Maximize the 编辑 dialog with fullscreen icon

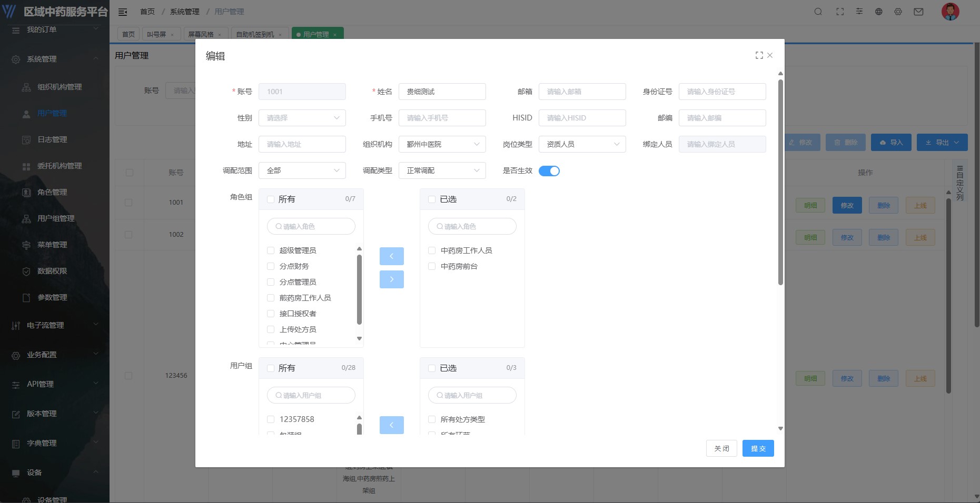point(758,55)
